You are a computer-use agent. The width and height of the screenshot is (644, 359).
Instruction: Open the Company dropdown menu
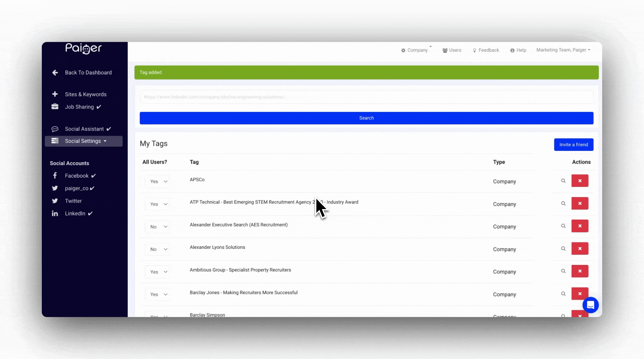click(416, 50)
